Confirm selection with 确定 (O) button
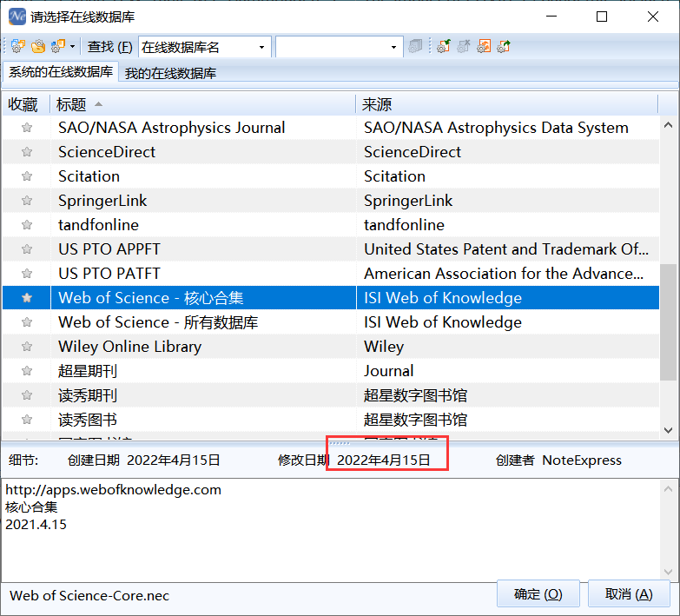 point(538,594)
